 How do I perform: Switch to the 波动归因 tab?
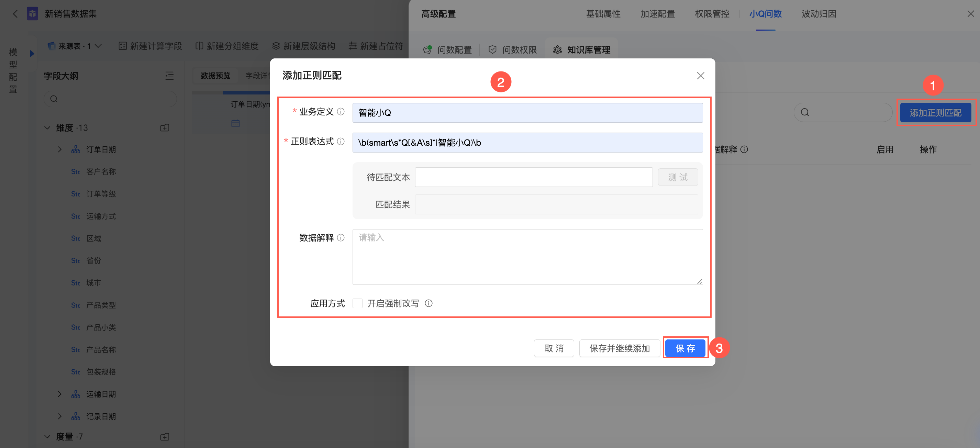pyautogui.click(x=818, y=14)
